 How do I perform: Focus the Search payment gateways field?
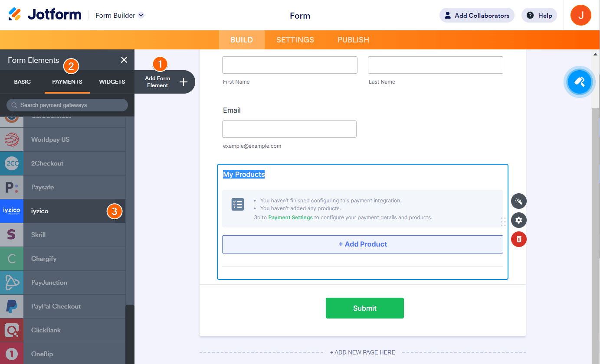coord(67,105)
